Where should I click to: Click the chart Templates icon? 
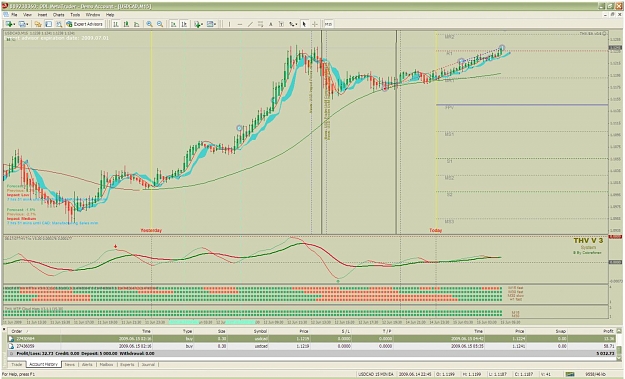pos(210,24)
